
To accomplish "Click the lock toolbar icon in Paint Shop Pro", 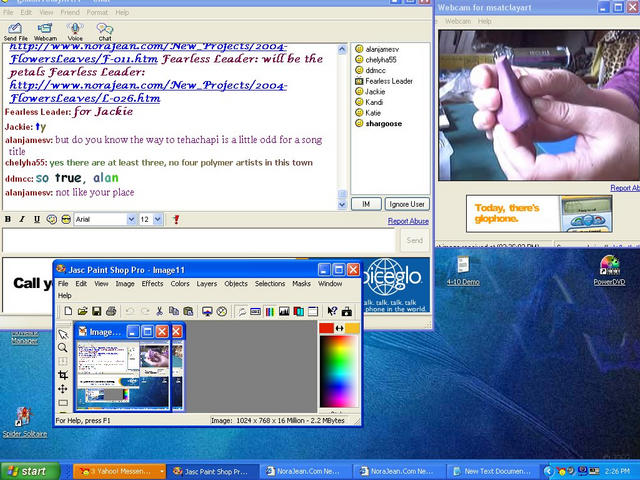I will [347, 311].
